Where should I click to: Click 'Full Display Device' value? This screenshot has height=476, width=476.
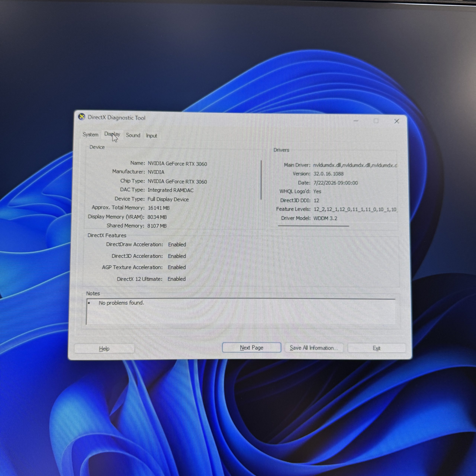coord(168,199)
